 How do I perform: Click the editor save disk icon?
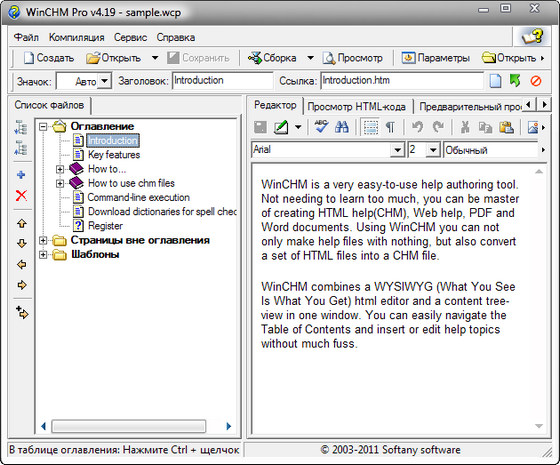coord(260,127)
